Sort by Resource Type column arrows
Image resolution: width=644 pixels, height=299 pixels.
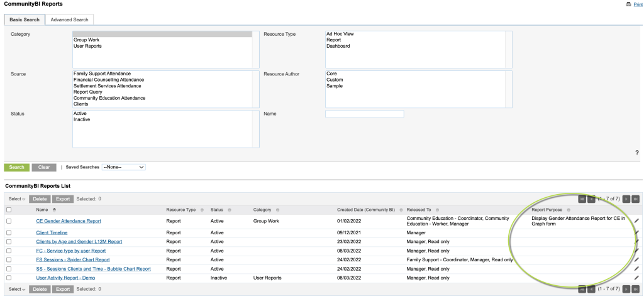[202, 210]
